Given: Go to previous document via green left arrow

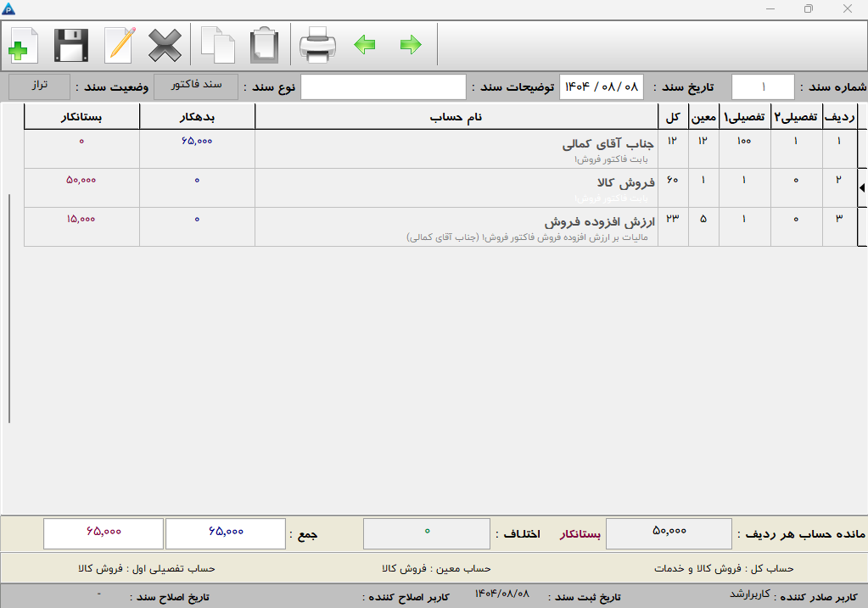Looking at the screenshot, I should [x=365, y=44].
